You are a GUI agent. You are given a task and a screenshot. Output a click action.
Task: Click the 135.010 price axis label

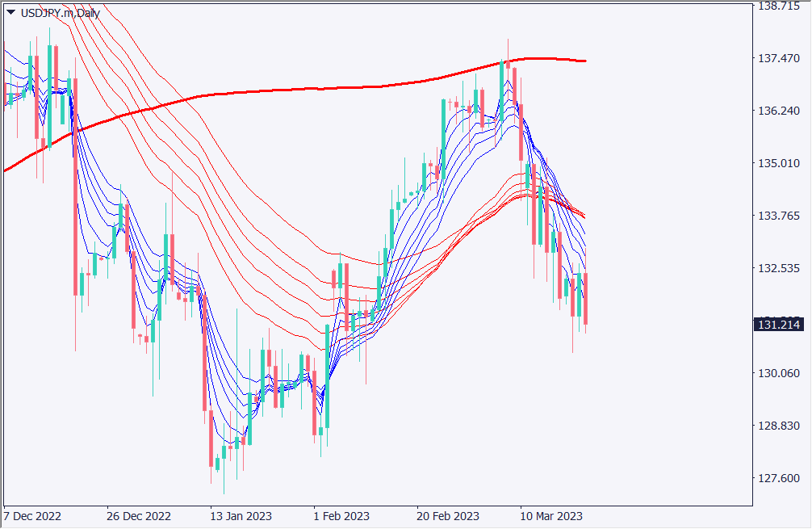tap(780, 163)
